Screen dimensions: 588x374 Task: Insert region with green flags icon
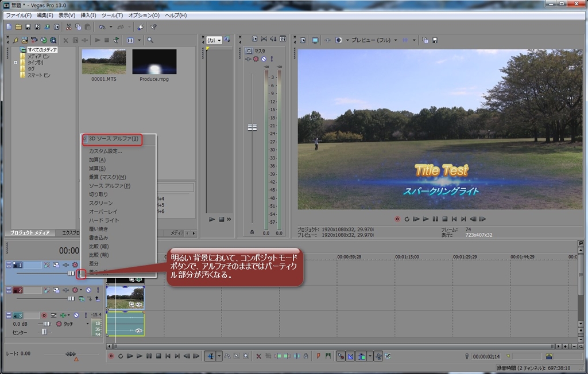(328, 356)
